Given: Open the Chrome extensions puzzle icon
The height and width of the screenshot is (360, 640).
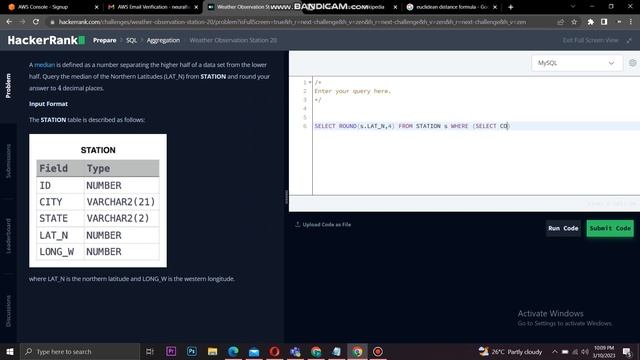Looking at the screenshot, I should coord(590,22).
